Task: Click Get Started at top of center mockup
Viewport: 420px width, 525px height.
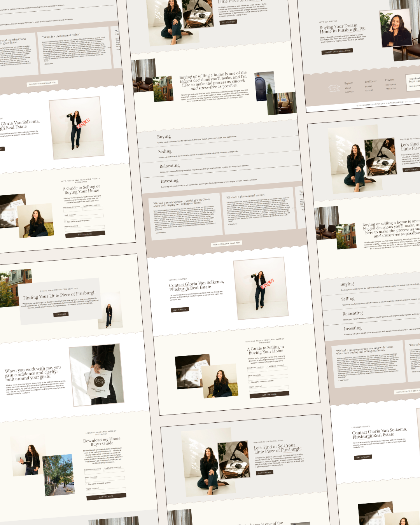Action: click(228, 22)
